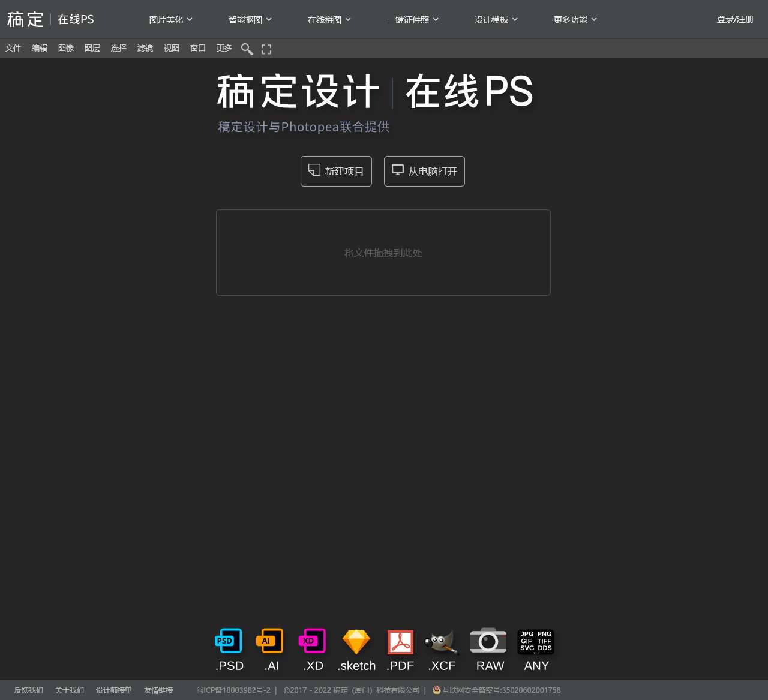Click the 稿定 logo

click(25, 19)
